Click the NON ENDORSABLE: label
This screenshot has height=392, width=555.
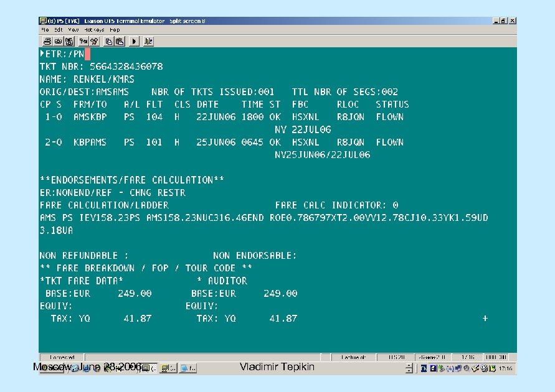(x=255, y=256)
